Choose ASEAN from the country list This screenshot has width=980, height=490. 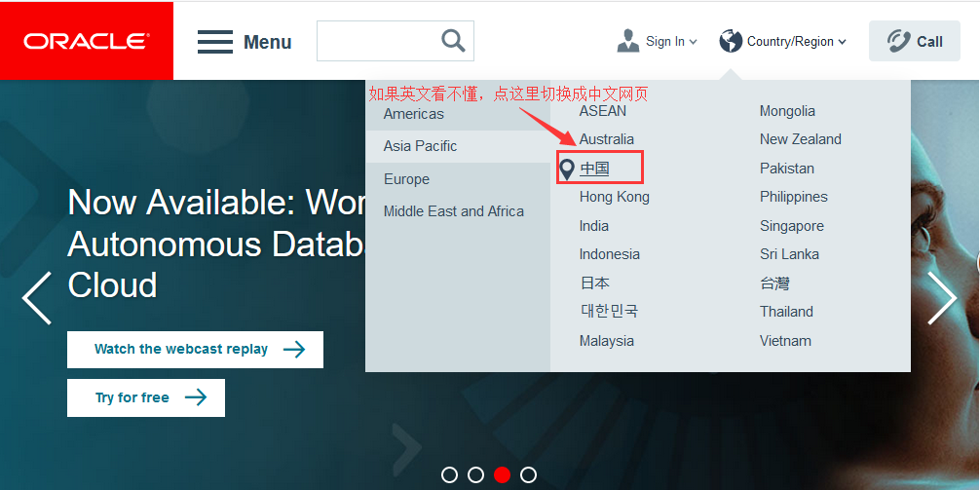point(602,111)
